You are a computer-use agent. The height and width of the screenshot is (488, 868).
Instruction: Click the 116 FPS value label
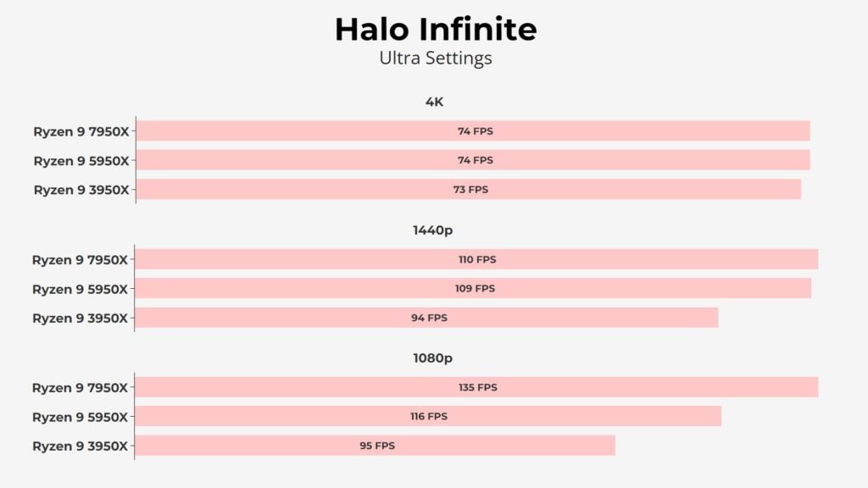tap(428, 416)
